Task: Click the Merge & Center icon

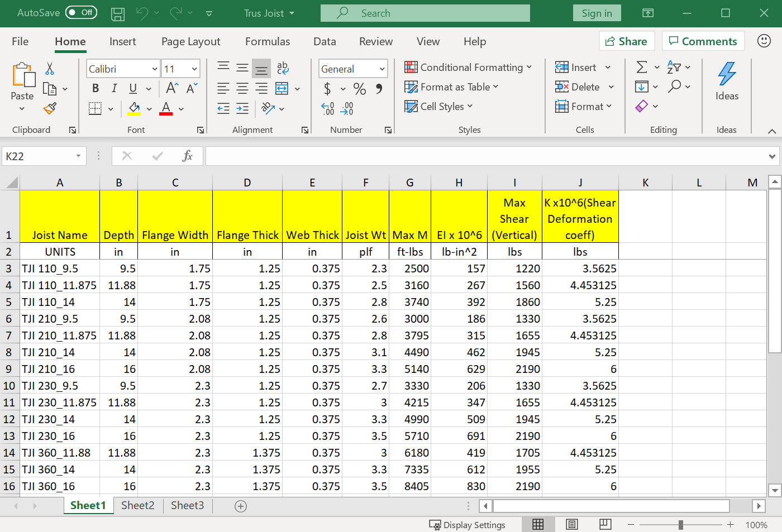Action: tap(282, 88)
